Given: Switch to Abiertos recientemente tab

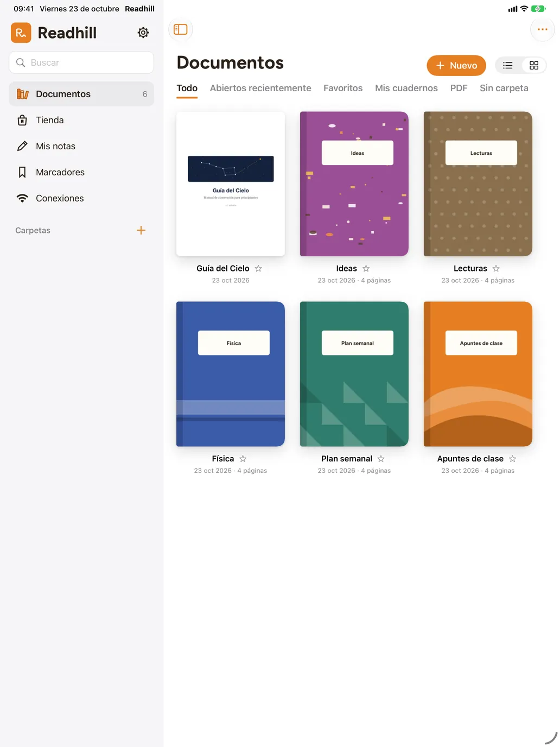Looking at the screenshot, I should 260,88.
